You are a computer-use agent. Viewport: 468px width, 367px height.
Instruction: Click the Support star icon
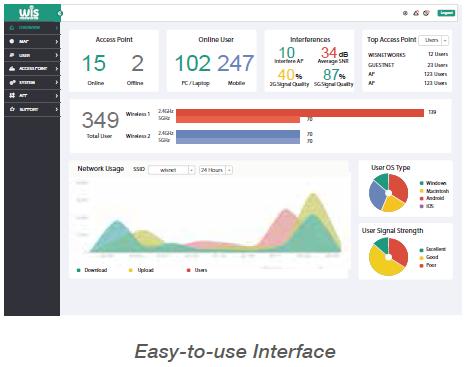click(x=12, y=109)
